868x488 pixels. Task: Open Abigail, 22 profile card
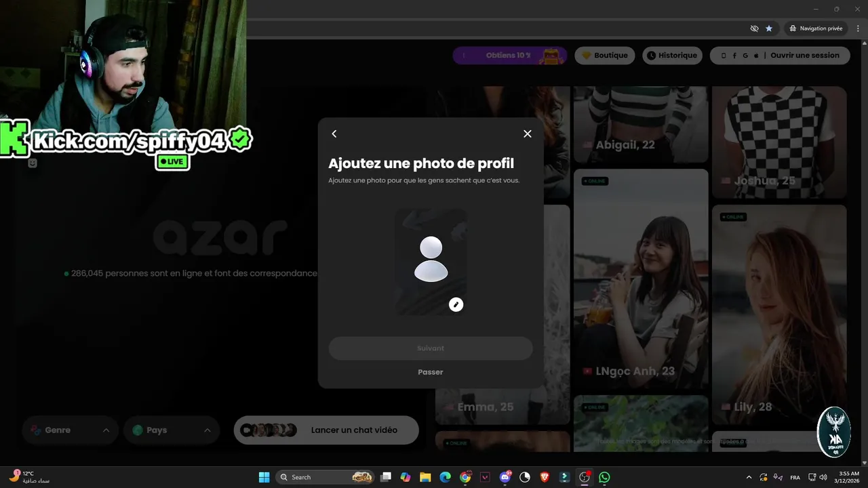641,125
